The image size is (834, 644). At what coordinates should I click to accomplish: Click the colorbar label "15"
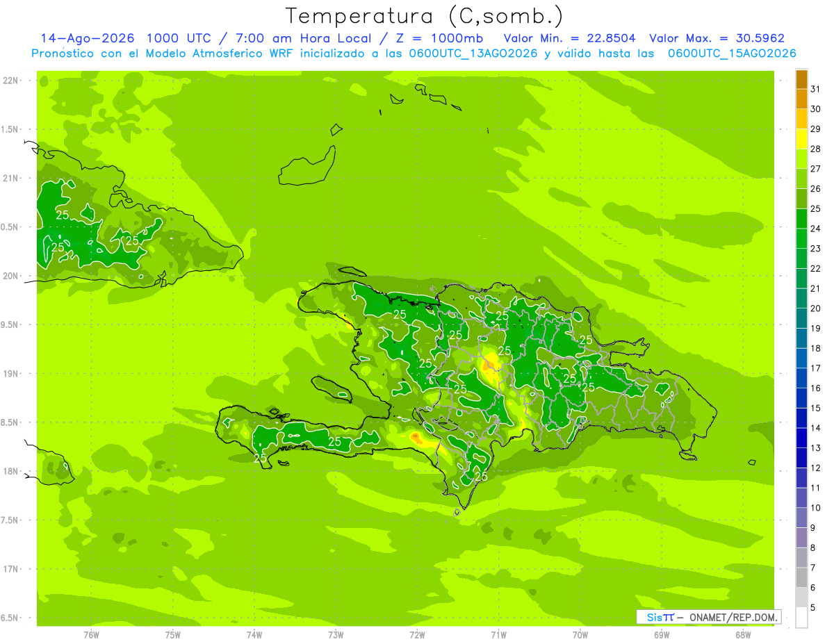pyautogui.click(x=815, y=408)
